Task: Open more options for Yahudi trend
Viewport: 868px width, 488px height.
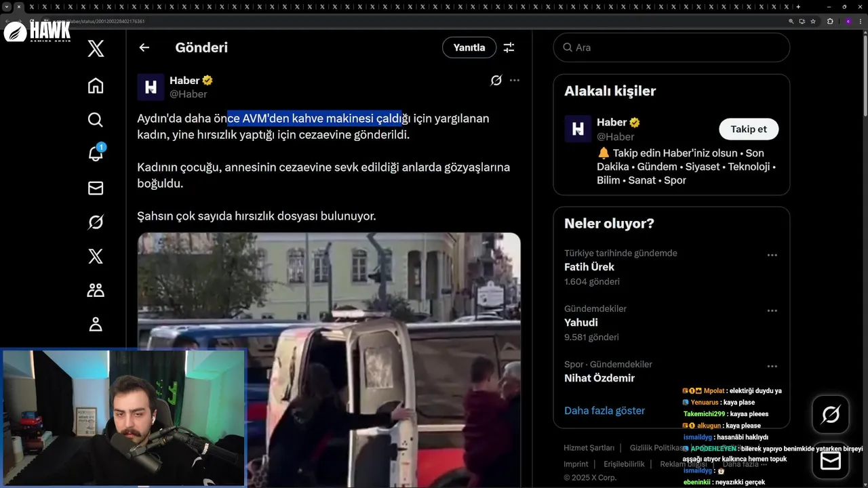Action: [772, 311]
